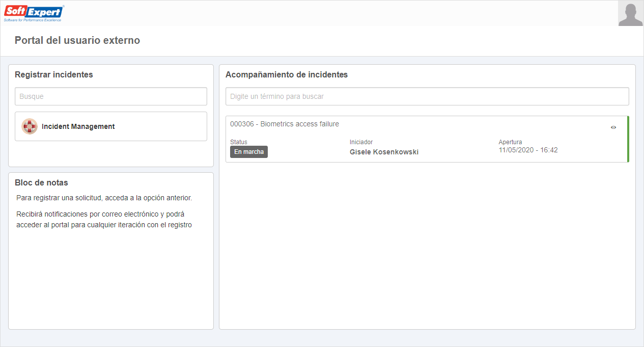Click opening date 11/05/2020 - 16:42

(x=528, y=150)
